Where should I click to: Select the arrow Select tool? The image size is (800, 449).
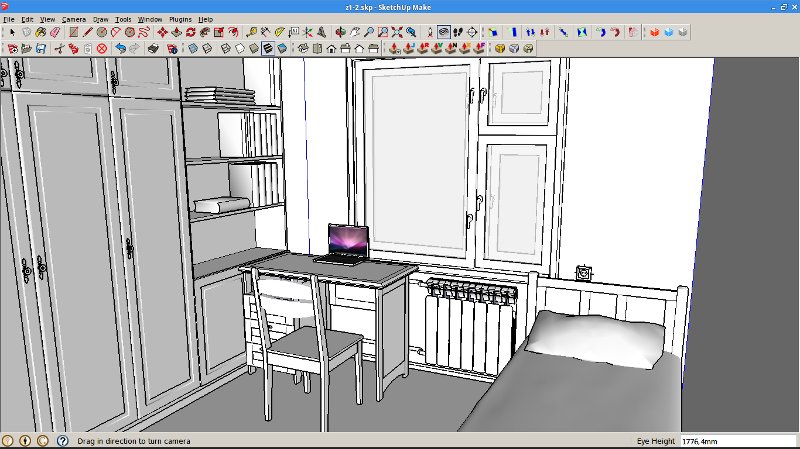click(12, 32)
